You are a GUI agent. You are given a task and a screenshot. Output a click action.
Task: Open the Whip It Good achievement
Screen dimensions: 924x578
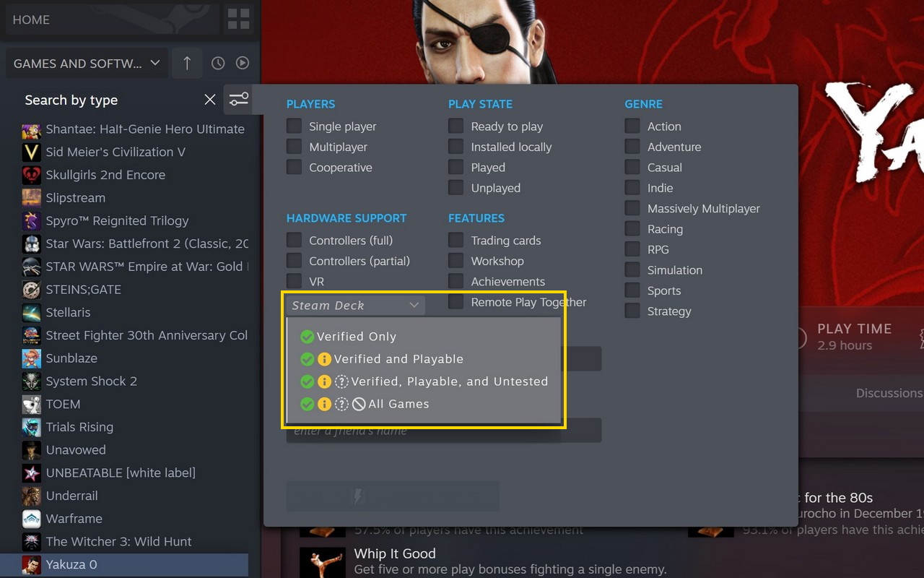[x=394, y=553]
